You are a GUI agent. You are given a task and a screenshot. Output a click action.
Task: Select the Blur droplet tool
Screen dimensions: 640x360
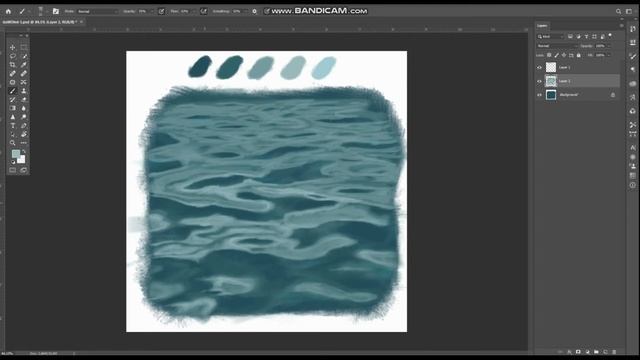click(x=24, y=108)
